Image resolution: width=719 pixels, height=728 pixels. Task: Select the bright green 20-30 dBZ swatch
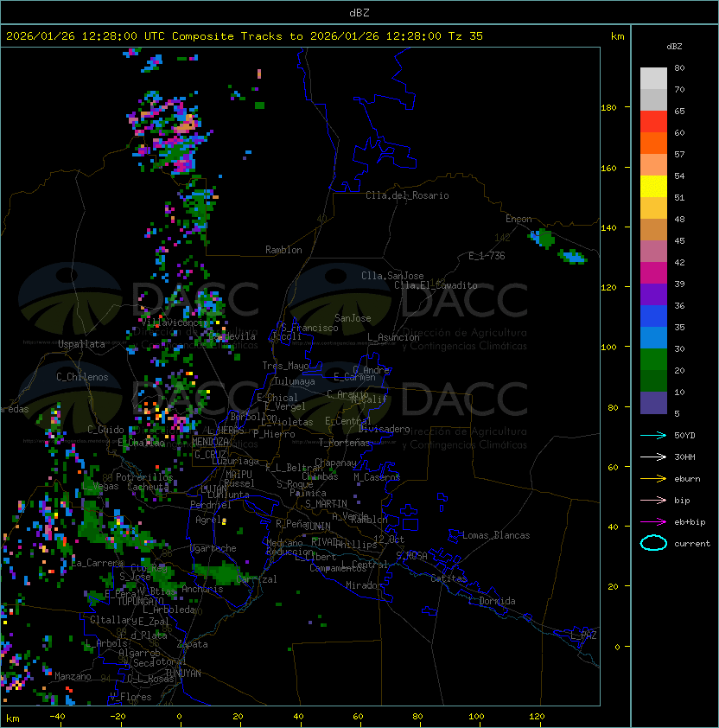point(653,360)
